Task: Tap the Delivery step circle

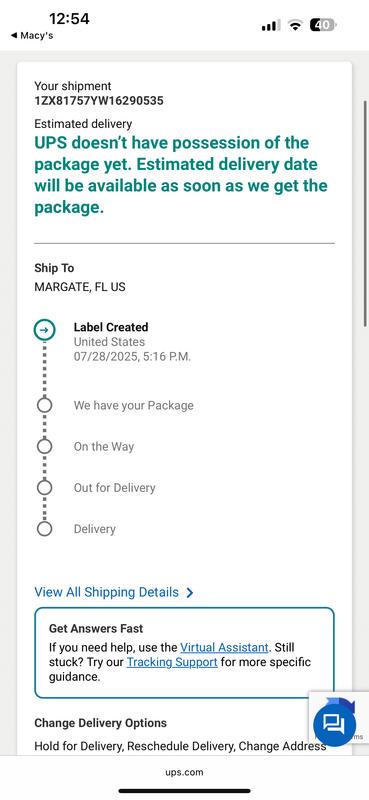Action: [x=44, y=529]
